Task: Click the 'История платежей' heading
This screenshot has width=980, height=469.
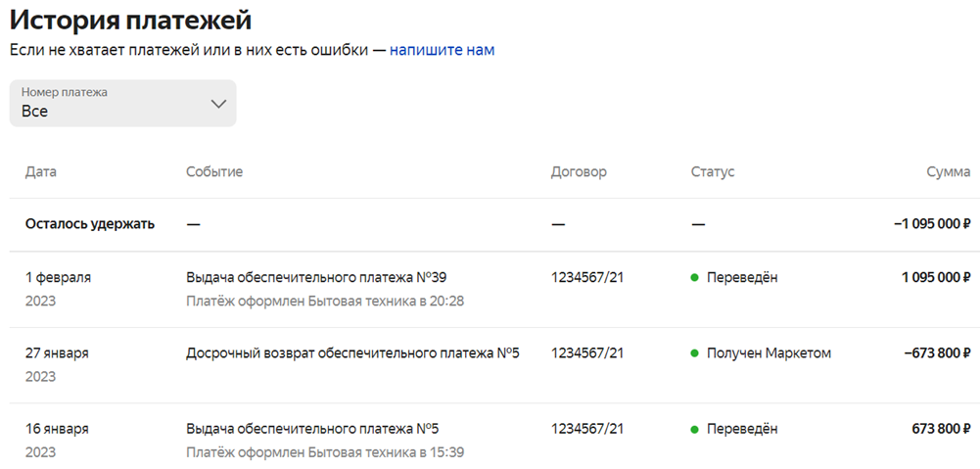Action: pos(130,20)
